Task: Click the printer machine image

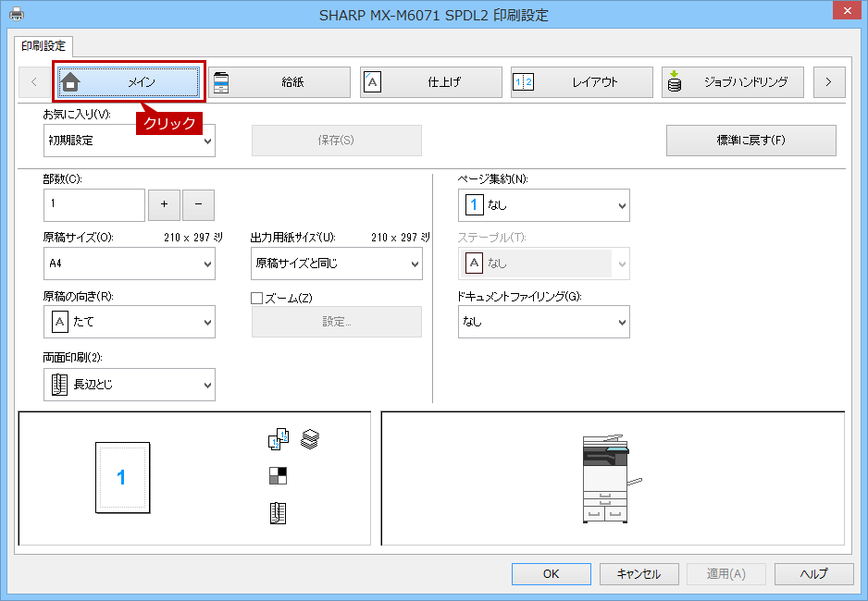Action: [x=611, y=479]
